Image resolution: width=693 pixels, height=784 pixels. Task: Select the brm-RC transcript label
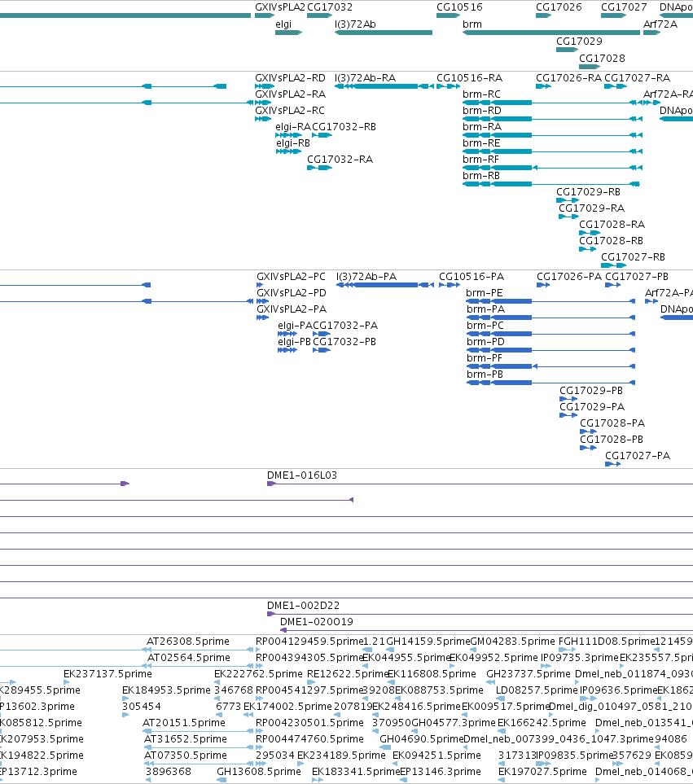(481, 94)
